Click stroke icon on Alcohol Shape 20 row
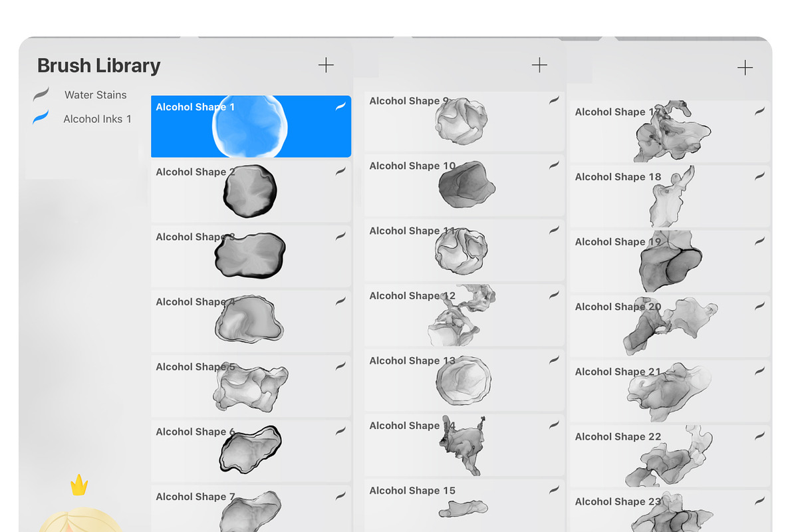 click(x=759, y=307)
